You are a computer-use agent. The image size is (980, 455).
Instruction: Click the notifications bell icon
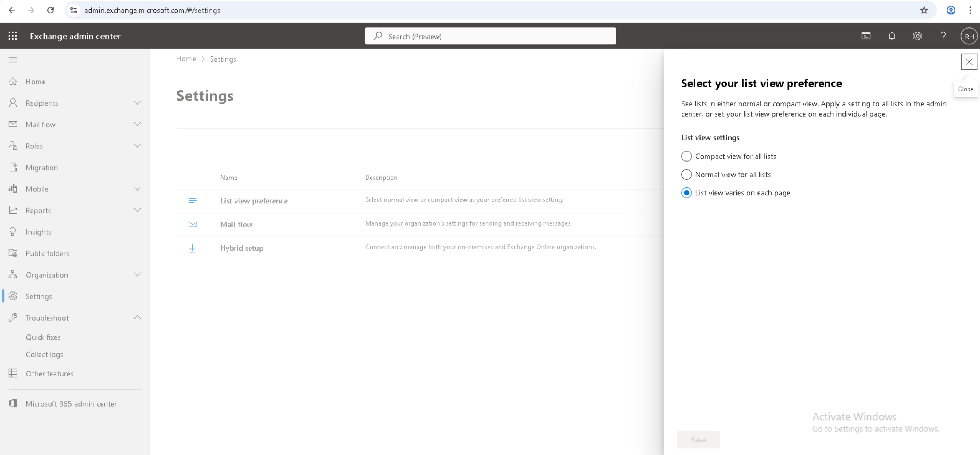[891, 36]
